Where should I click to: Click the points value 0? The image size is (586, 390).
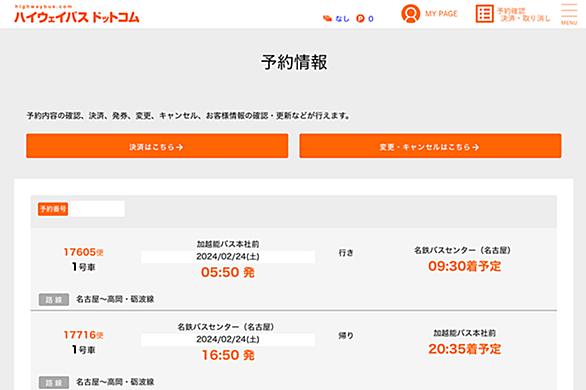370,18
